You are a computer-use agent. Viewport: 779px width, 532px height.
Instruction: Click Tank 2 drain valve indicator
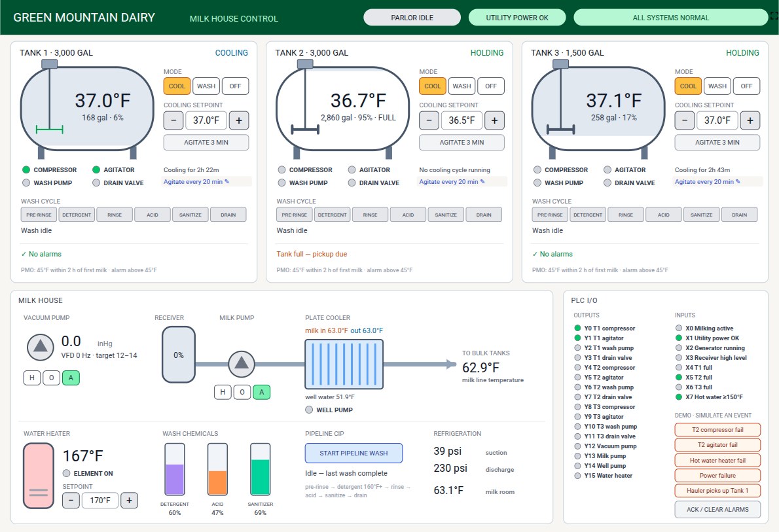point(352,183)
